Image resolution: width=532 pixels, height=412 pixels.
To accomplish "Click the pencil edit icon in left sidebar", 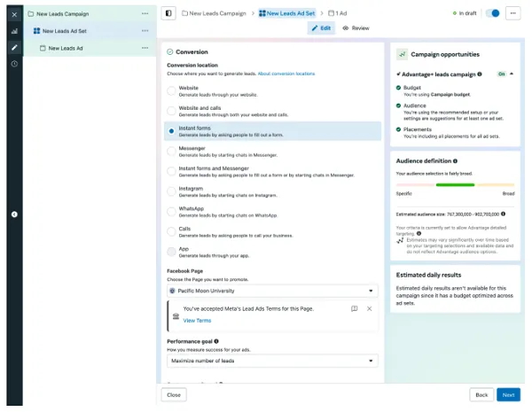I will 14,47.
